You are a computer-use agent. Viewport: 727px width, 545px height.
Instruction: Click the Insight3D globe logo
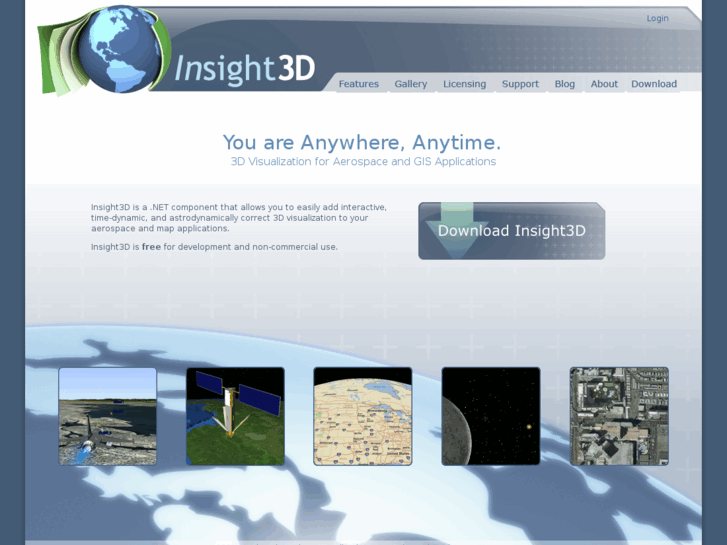(x=104, y=50)
